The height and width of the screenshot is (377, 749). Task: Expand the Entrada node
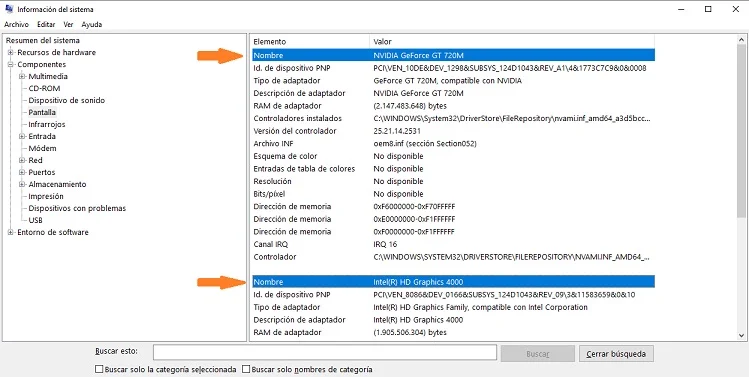(22, 136)
